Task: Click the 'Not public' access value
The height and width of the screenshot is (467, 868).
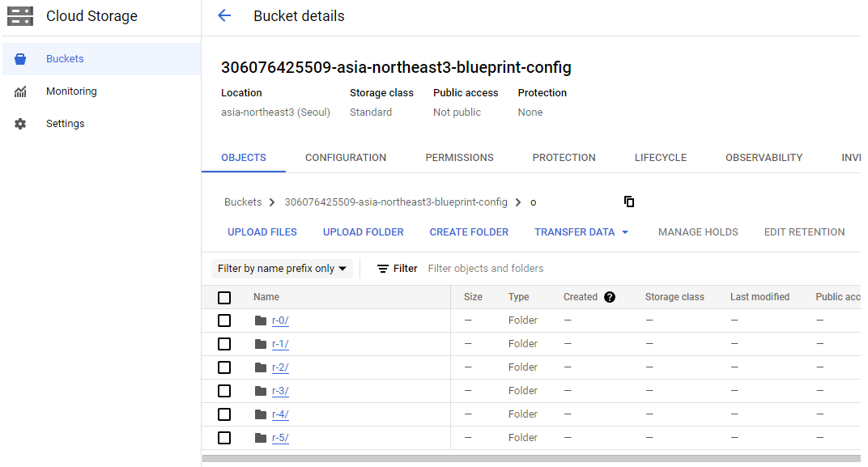Action: pyautogui.click(x=457, y=113)
